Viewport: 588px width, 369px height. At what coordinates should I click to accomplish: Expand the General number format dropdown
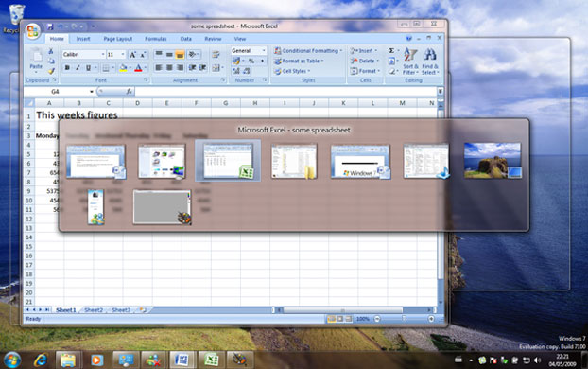pyautogui.click(x=264, y=51)
